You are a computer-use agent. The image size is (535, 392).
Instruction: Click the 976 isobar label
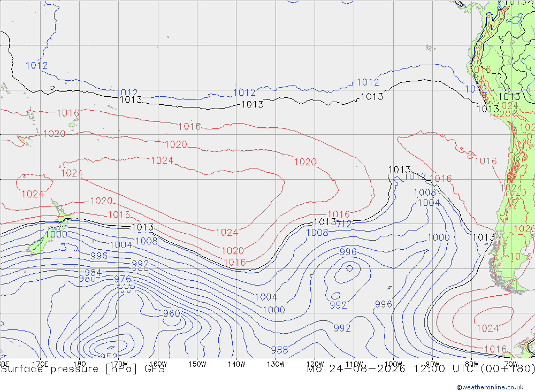coord(123,279)
